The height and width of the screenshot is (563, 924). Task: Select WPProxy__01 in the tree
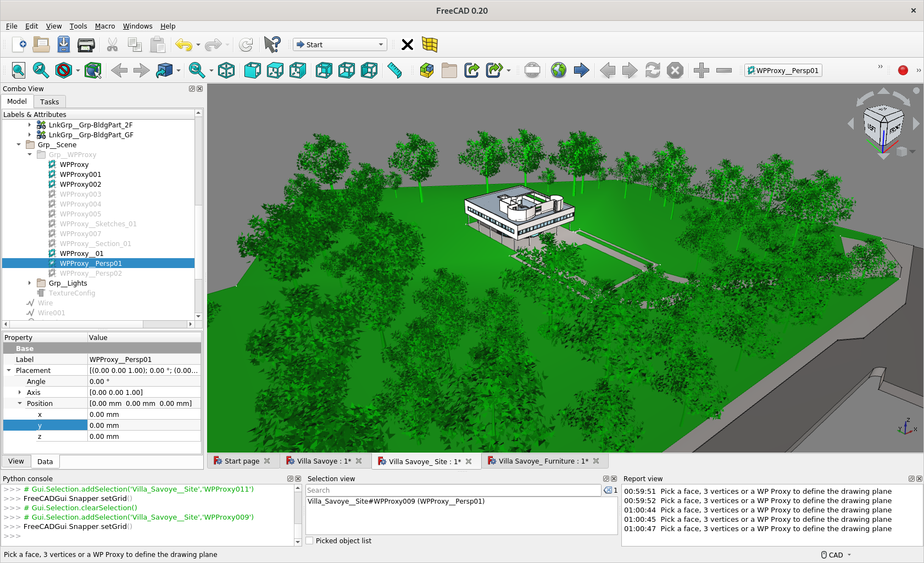point(82,253)
